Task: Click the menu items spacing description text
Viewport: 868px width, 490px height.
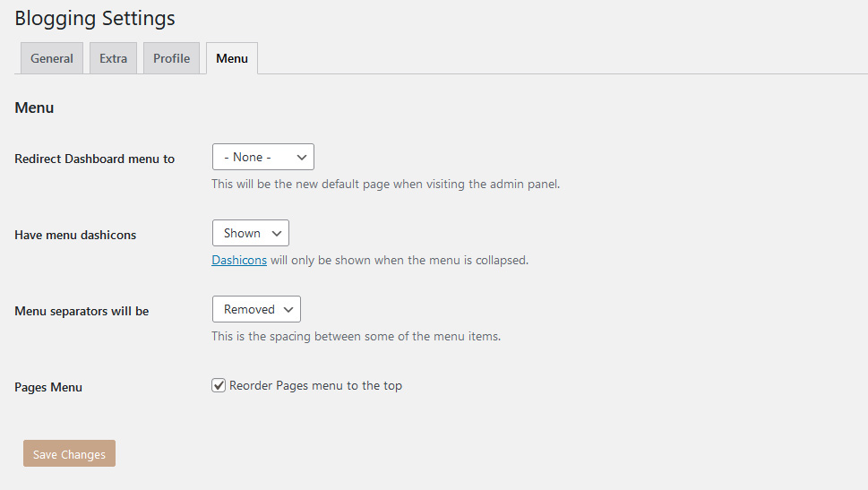Action: coord(356,337)
